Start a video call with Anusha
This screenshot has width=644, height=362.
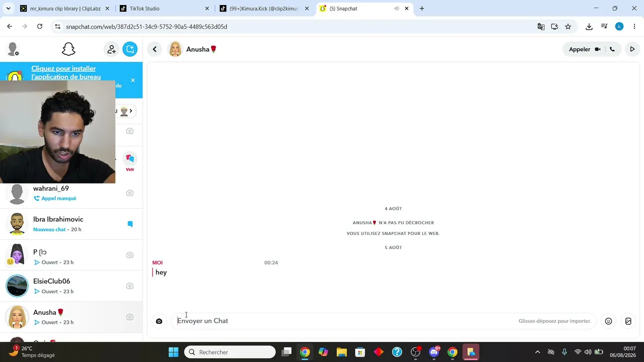click(x=598, y=49)
